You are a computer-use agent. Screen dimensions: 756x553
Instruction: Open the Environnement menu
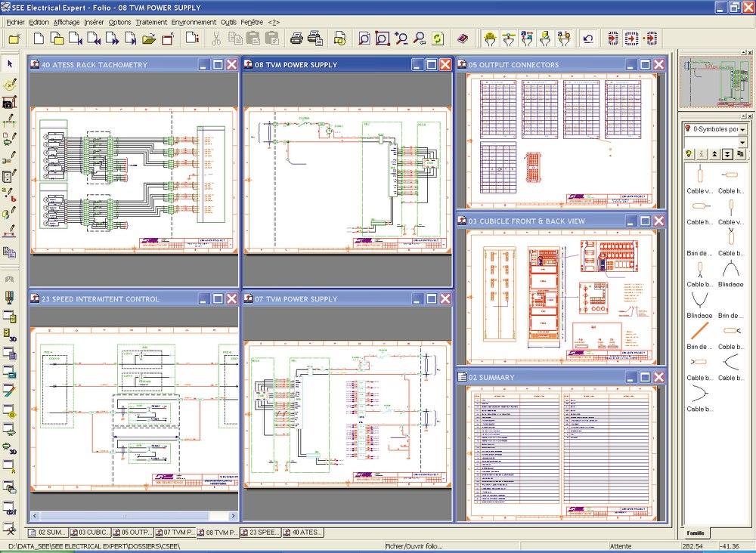click(194, 22)
